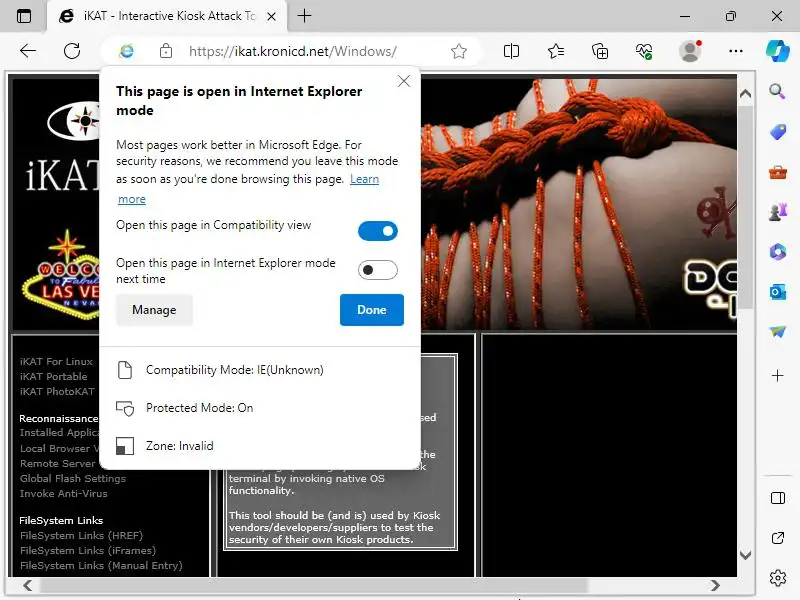Toggle Open this page in Compatibility view
Screen dimensions: 800x600
click(x=378, y=231)
